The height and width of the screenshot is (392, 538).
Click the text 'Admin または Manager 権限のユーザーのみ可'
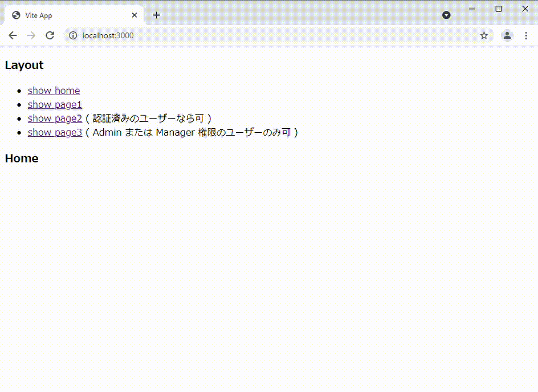pyautogui.click(x=192, y=132)
